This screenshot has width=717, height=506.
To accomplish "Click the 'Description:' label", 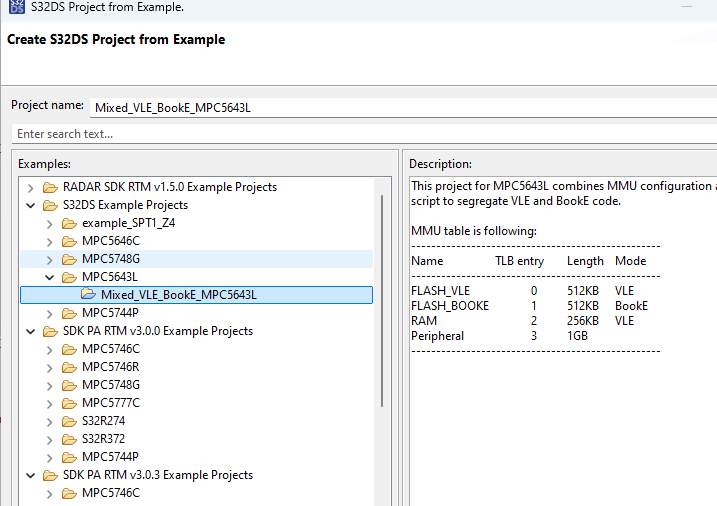I will click(x=440, y=164).
